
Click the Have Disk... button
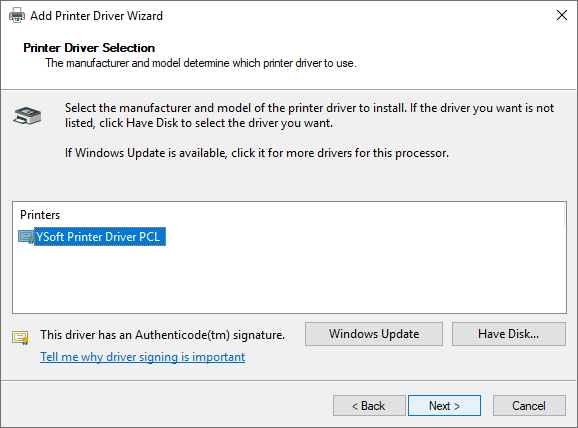(509, 334)
